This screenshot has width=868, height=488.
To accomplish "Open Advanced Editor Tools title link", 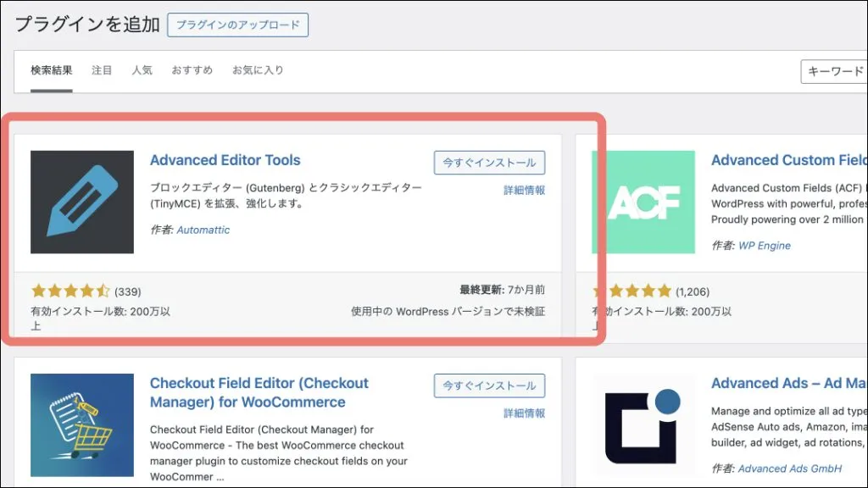I will tap(225, 160).
